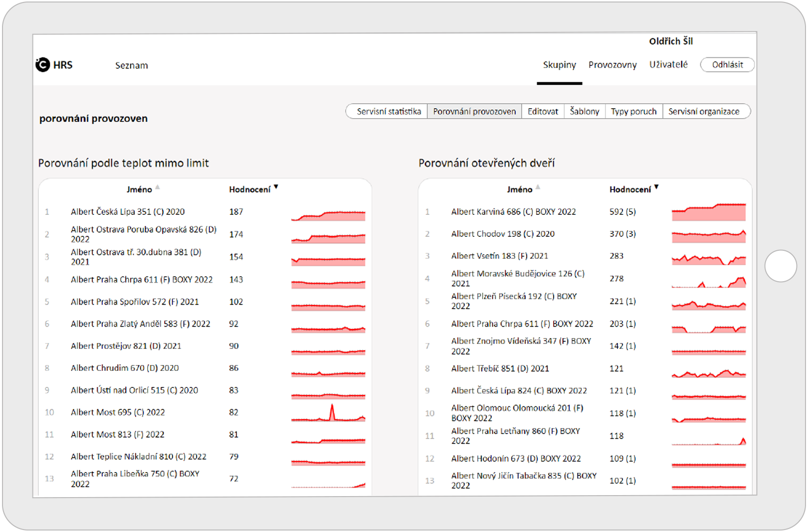Click sparkline for Albert Moravské Budějovice 126

(709, 282)
